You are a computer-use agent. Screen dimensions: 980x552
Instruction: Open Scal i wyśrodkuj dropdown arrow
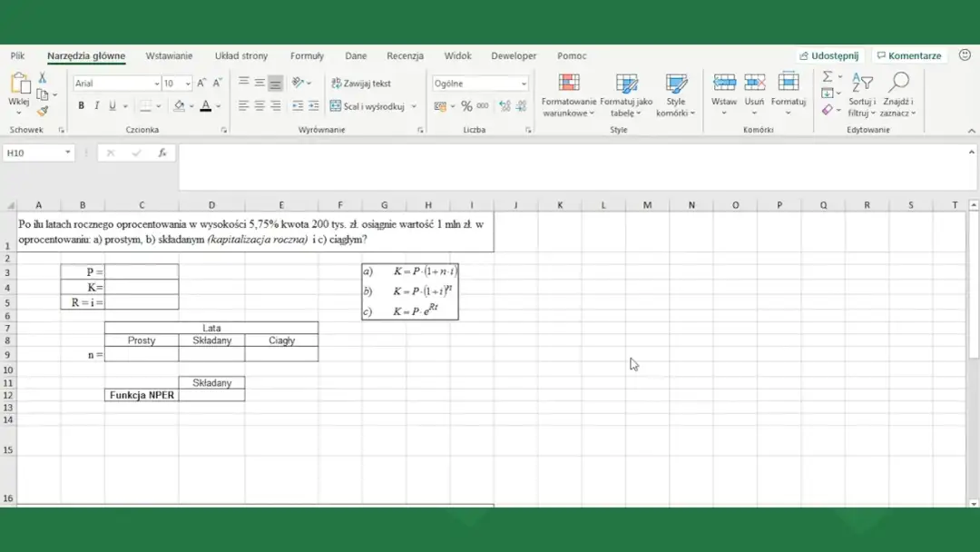[x=414, y=106]
